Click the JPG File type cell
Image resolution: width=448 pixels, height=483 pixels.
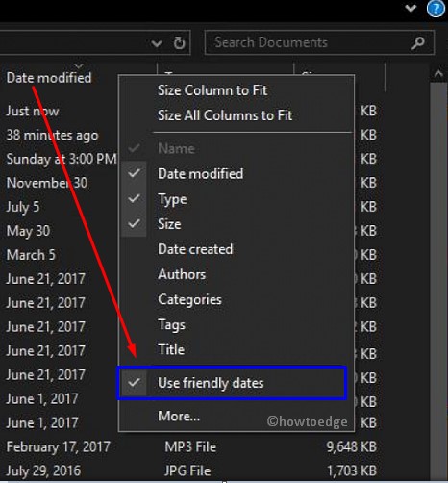click(187, 470)
